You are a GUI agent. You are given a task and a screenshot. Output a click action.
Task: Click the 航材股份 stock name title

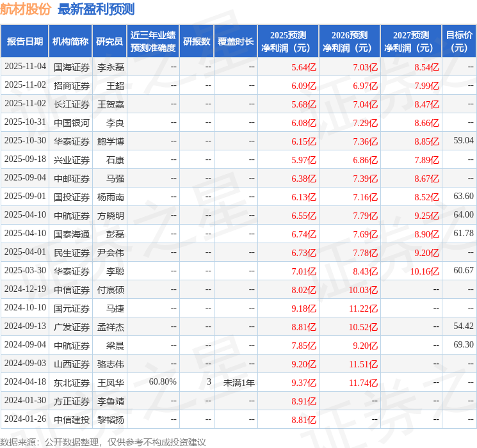26,10
